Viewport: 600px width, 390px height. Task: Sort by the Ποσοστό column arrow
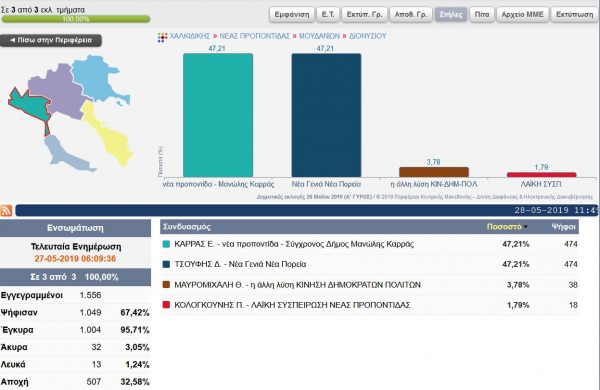pos(526,227)
